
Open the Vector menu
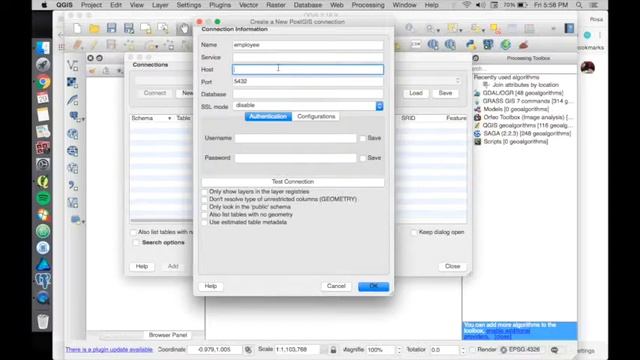click(x=248, y=5)
